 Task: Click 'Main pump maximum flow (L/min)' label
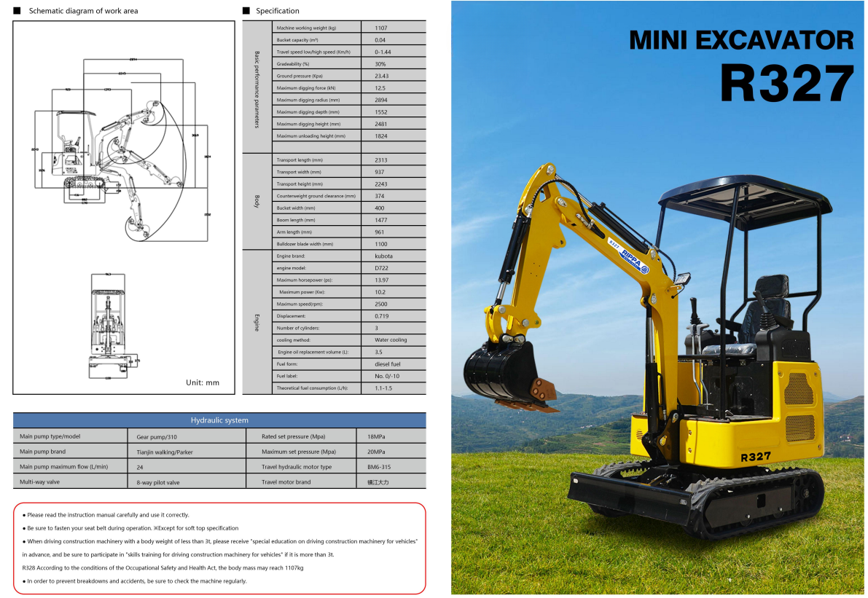[63, 467]
